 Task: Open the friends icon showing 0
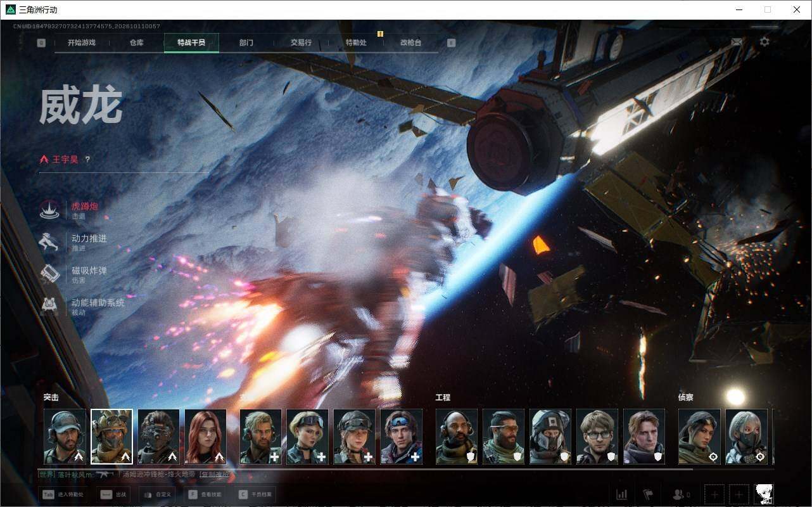(x=682, y=494)
